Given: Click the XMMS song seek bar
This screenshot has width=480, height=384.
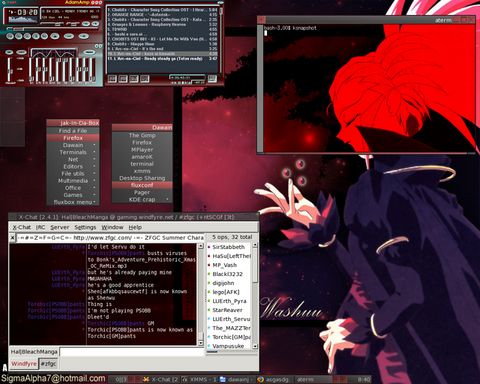Looking at the screenshot, I should [x=52, y=29].
